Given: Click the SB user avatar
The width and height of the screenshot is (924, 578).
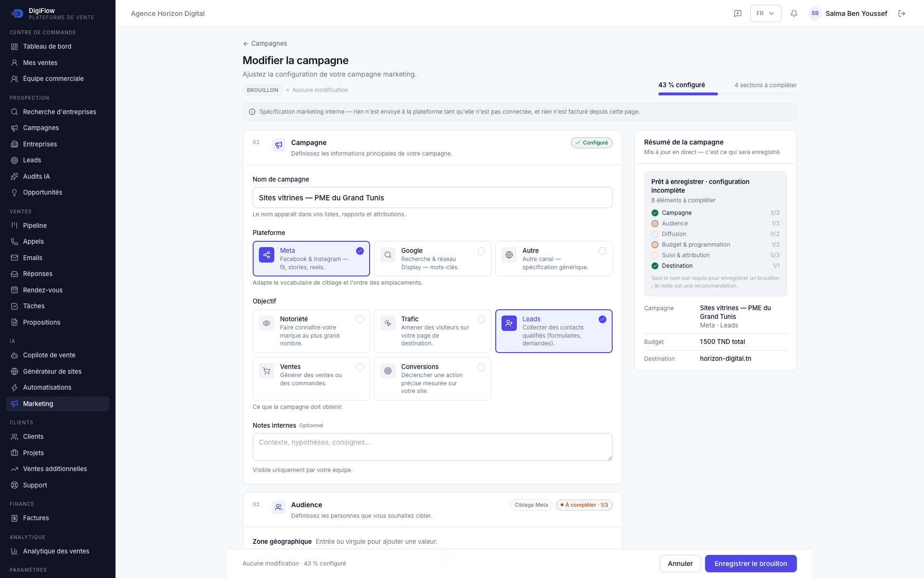Looking at the screenshot, I should [815, 13].
